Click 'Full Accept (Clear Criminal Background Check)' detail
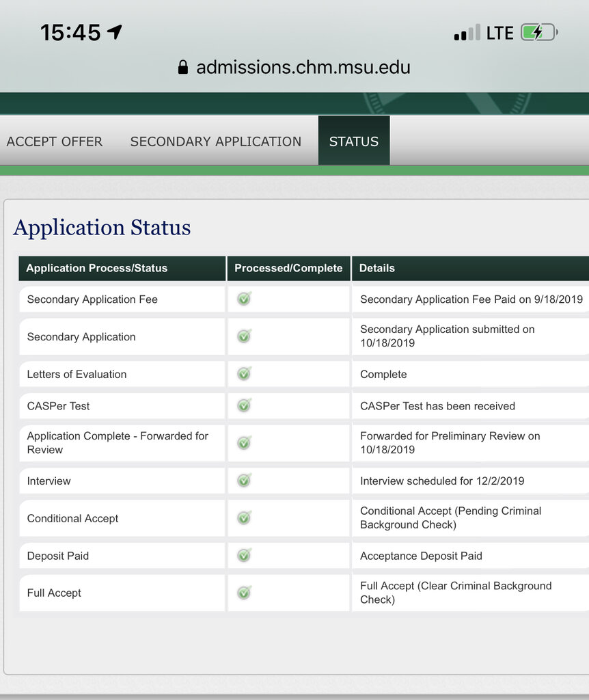589x700 pixels. point(456,593)
